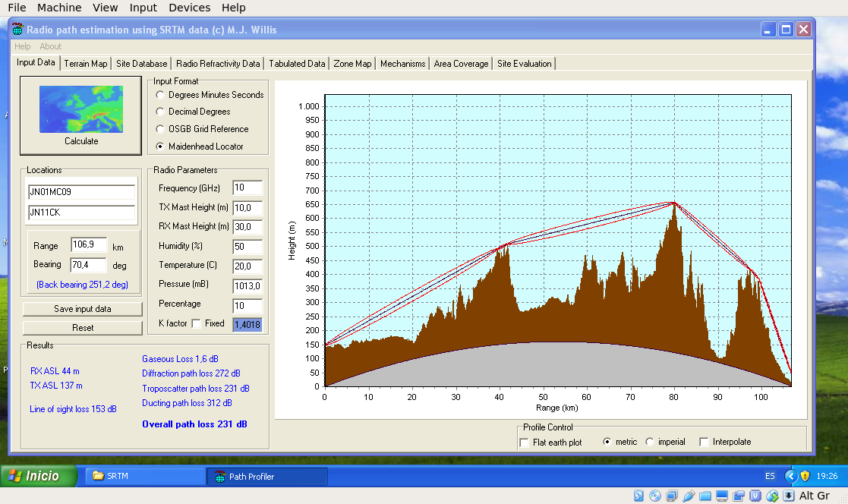The image size is (848, 504).
Task: Select Degrees Minutes Seconds input format
Action: [x=159, y=95]
